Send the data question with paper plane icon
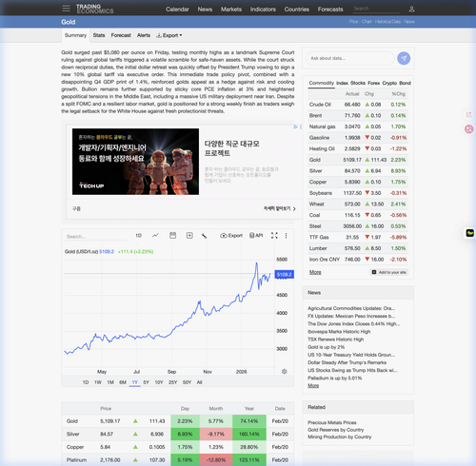The width and height of the screenshot is (476, 466). [x=404, y=58]
